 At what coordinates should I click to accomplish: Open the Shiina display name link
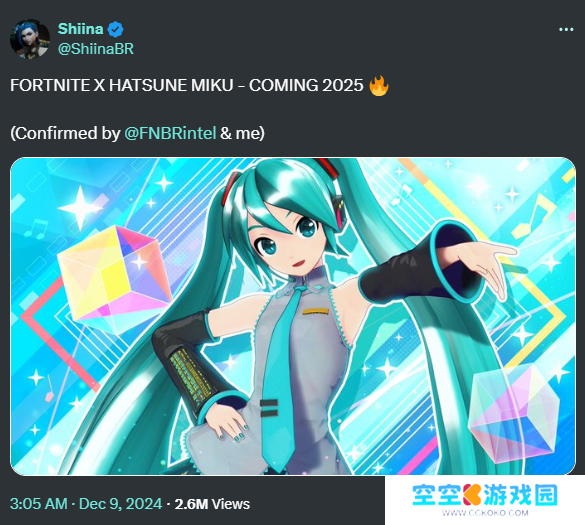point(80,29)
